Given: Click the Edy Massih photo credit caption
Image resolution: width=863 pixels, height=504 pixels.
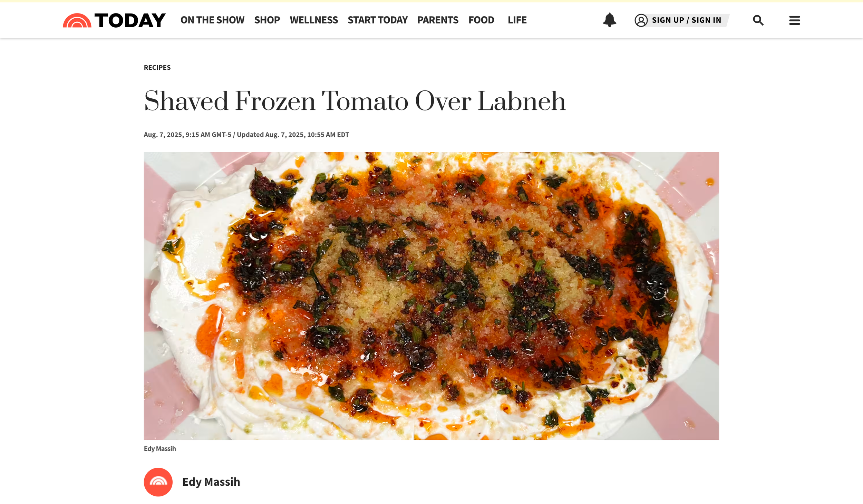Looking at the screenshot, I should (160, 448).
